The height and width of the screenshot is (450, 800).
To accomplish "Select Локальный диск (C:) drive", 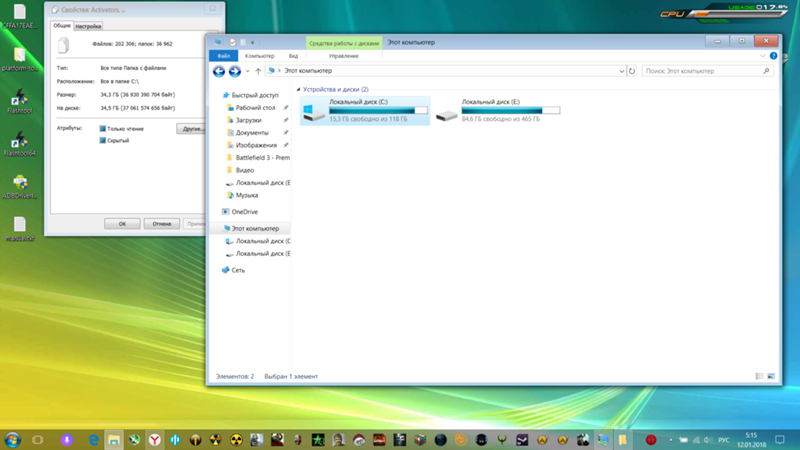I will tap(365, 110).
